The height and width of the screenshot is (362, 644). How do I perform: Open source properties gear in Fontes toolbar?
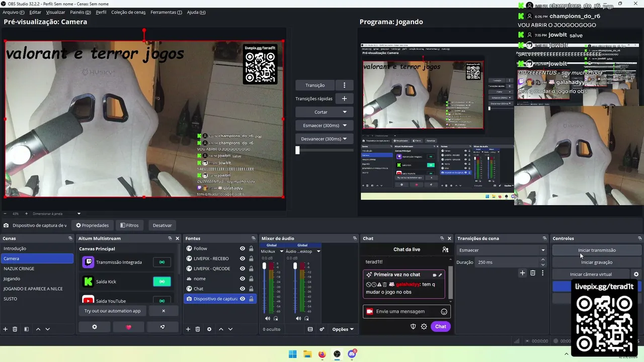(x=209, y=329)
